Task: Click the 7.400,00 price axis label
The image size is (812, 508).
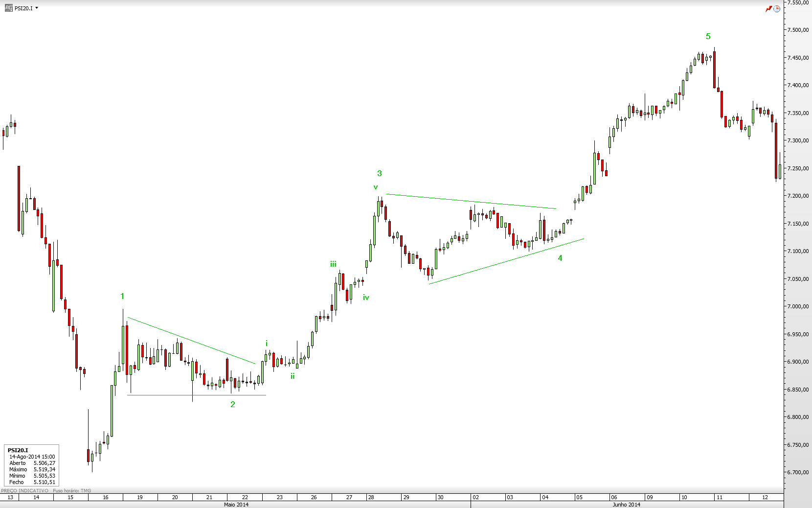Action: tap(798, 85)
